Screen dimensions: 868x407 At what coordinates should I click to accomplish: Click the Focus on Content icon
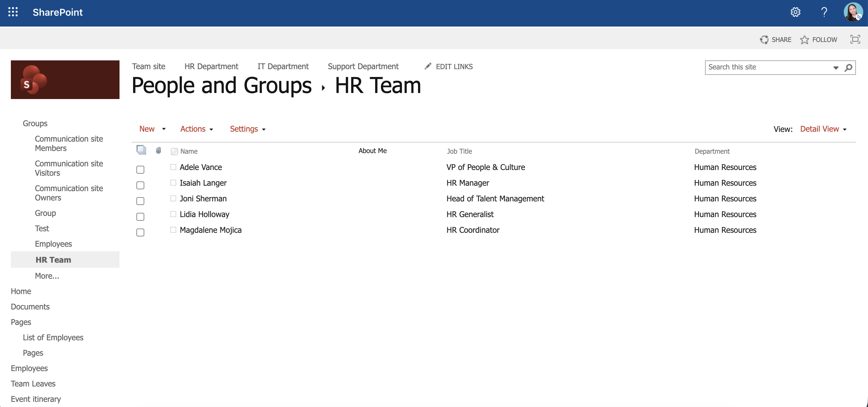pos(855,39)
